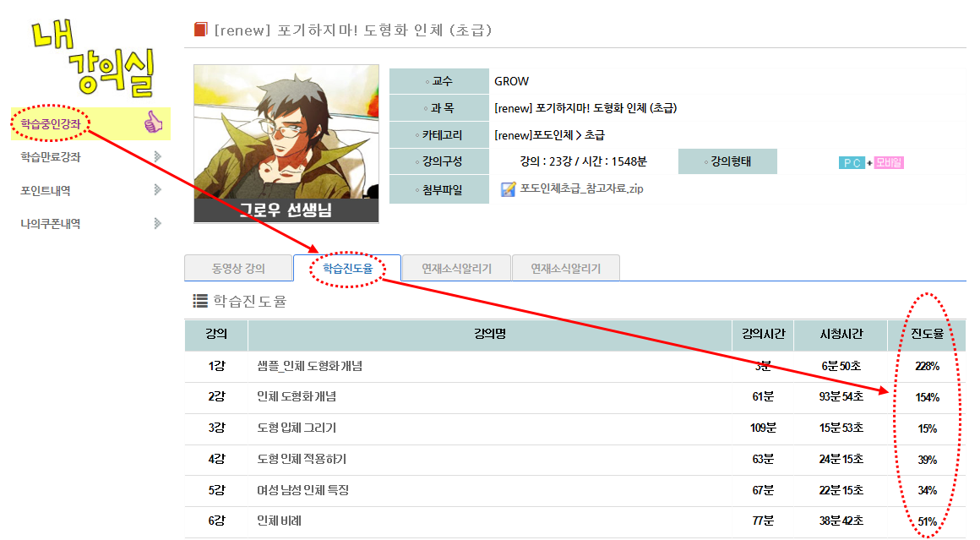Click the 진도율 column header
This screenshot has height=540, width=980.
927,335
